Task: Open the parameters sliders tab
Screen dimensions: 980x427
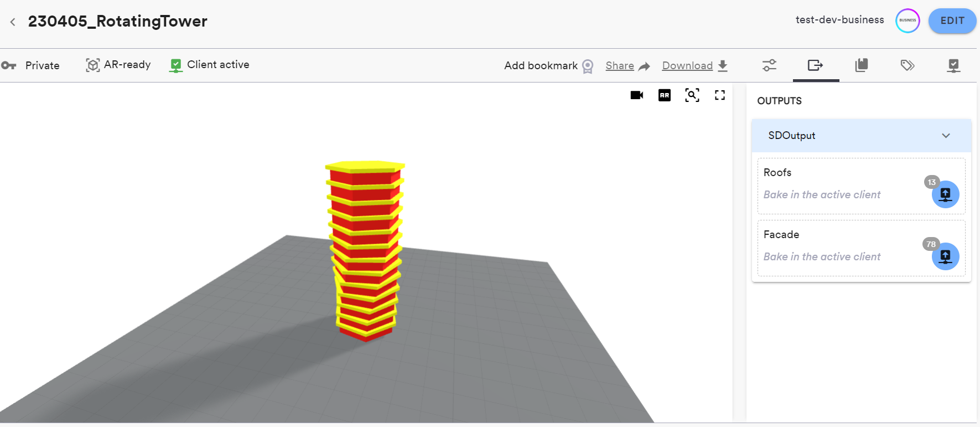Action: [x=769, y=65]
